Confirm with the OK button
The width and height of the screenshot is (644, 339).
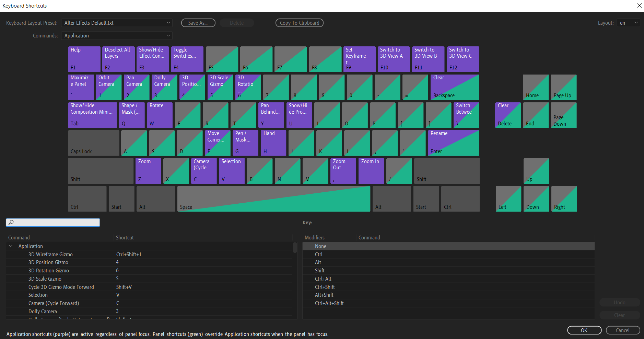click(x=584, y=330)
